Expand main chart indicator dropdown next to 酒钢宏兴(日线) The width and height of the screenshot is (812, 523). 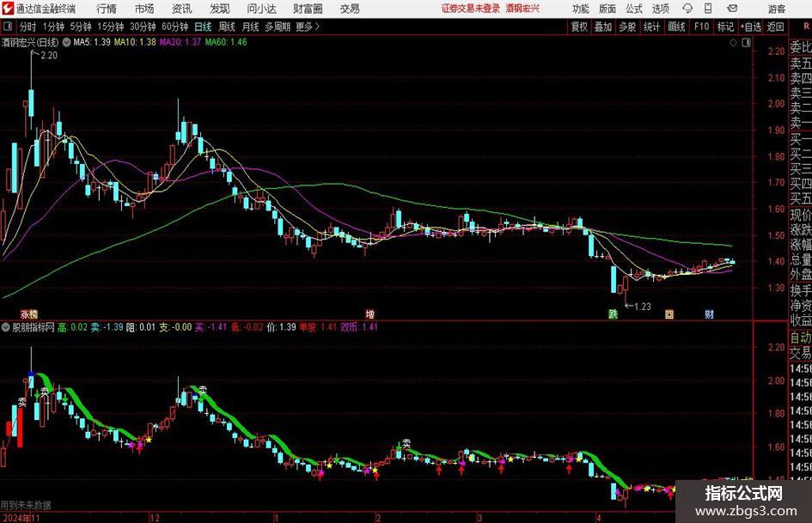[66, 42]
